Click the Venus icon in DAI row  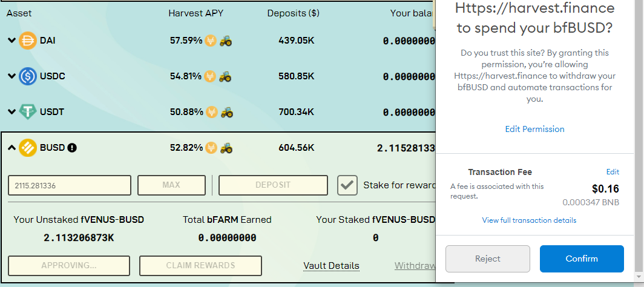point(211,41)
